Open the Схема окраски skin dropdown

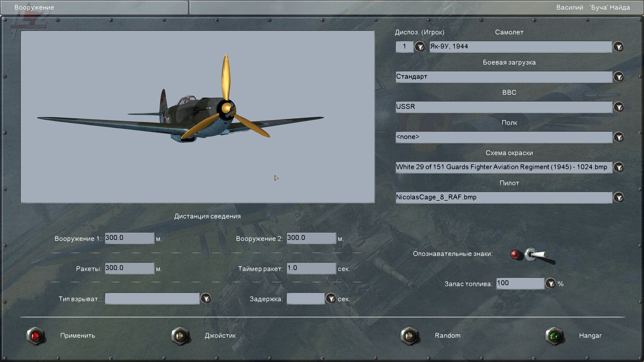tap(619, 167)
